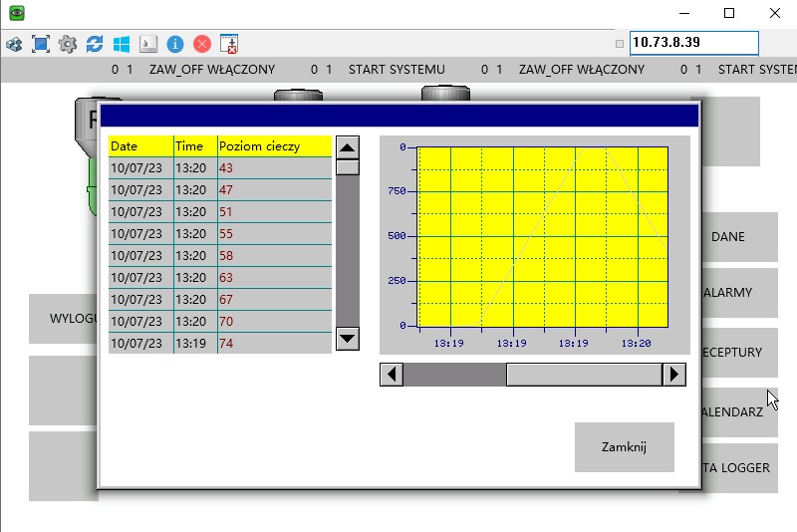Click the table scroll down arrow
The image size is (797, 532).
[x=348, y=339]
